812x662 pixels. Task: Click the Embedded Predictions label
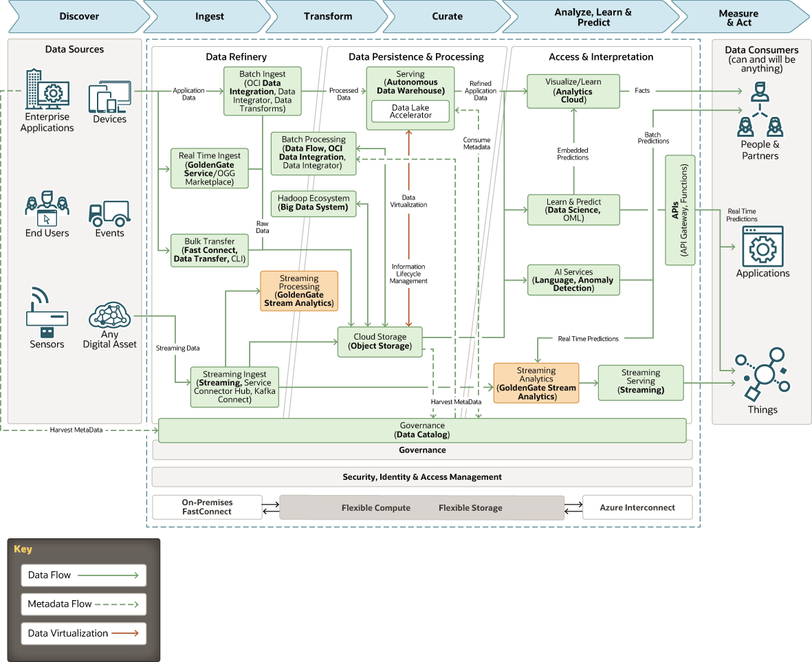point(573,154)
